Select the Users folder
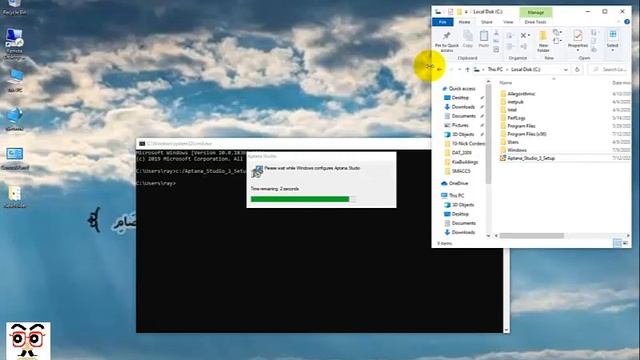 (x=513, y=142)
